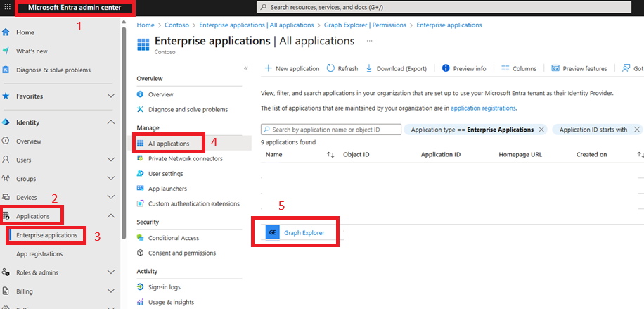This screenshot has height=309, width=644.
Task: Click the Diagnose & solve problems sidebar icon
Action: tap(6, 70)
